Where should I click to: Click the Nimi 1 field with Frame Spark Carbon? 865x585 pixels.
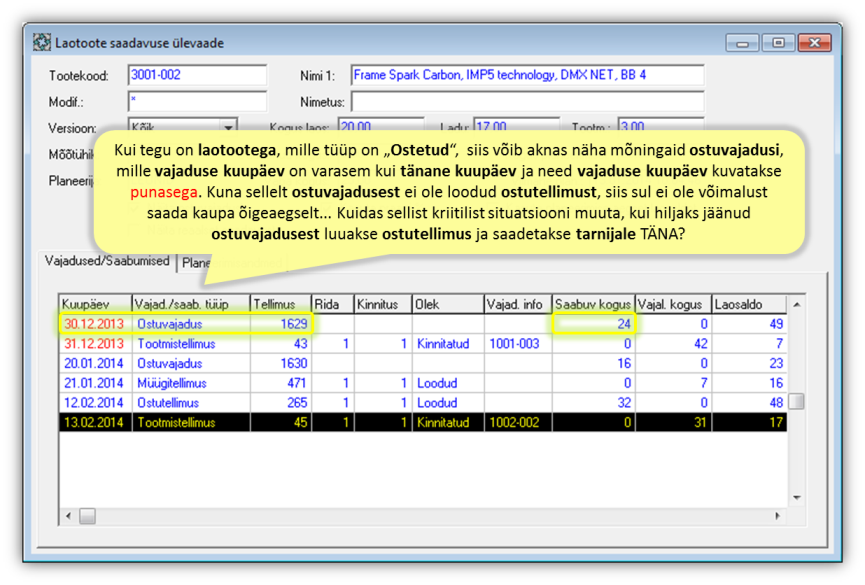click(527, 75)
